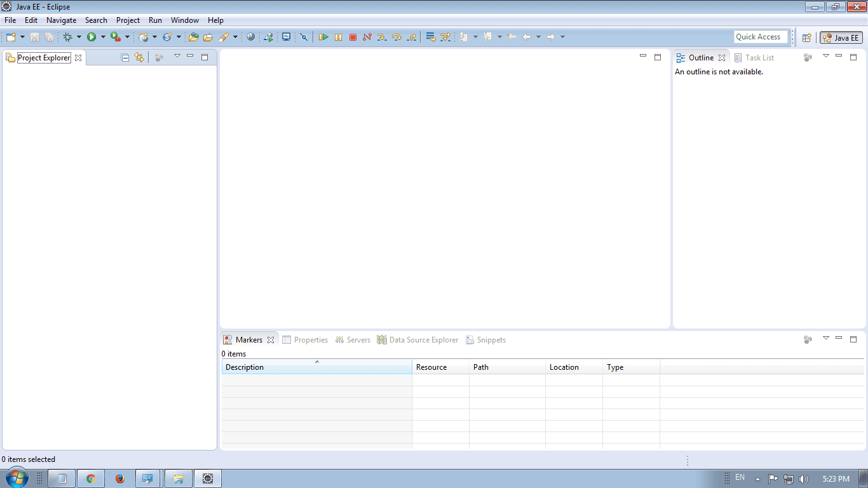Click the Last Edit Location arrow icon
The height and width of the screenshot is (488, 868).
tap(512, 37)
